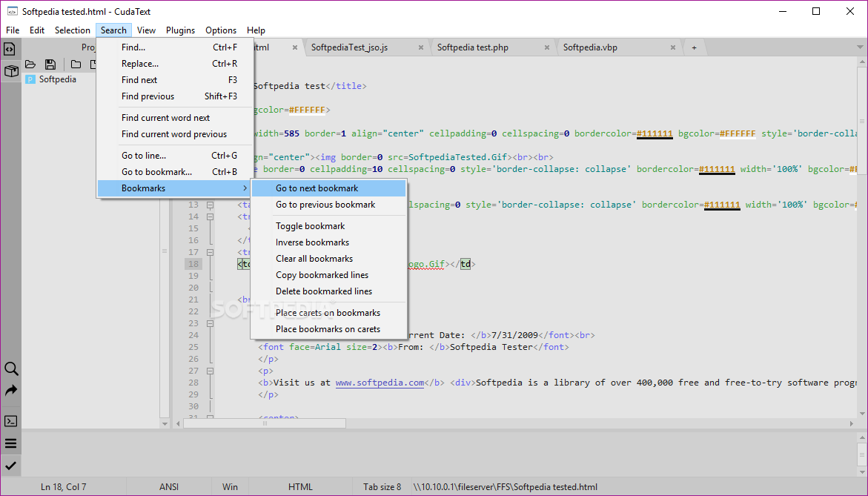868x496 pixels.
Task: Add a new tab with plus button
Action: click(694, 47)
